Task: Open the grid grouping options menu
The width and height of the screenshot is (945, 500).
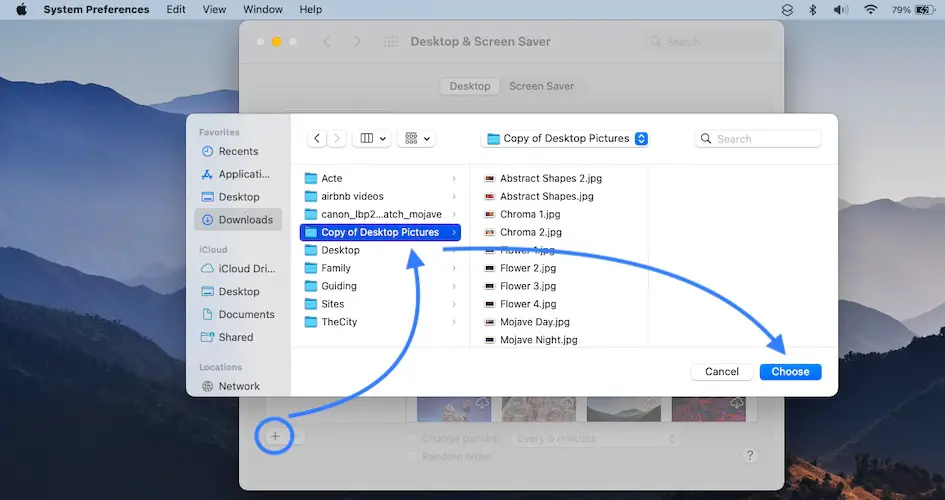Action: tap(416, 139)
